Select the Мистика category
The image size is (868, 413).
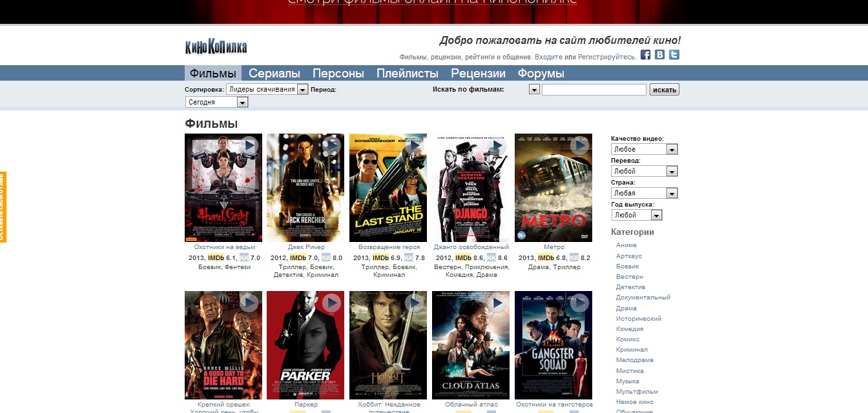630,371
